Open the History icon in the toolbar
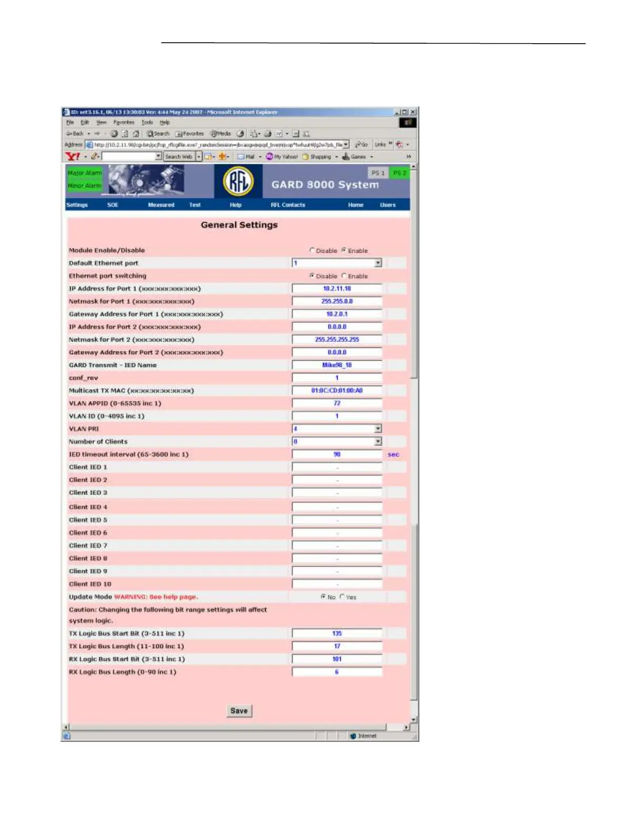The height and width of the screenshot is (834, 644). point(240,134)
